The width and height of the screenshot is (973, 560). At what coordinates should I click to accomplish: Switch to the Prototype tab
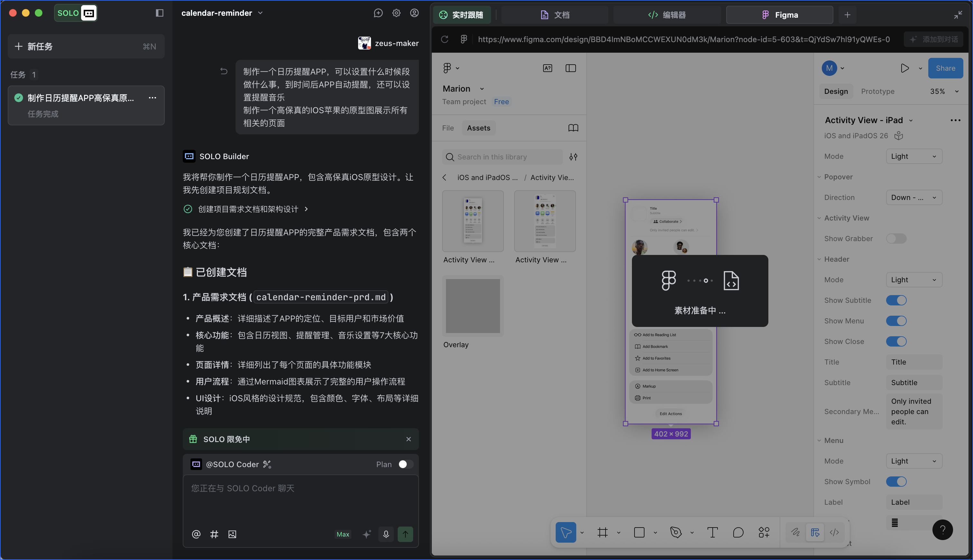point(877,92)
